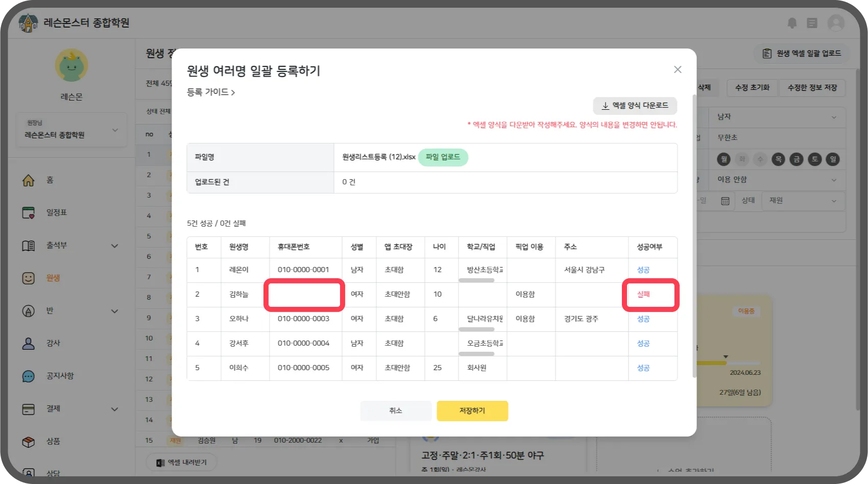868x484 pixels.
Task: Click the horizontal scrollbar under 오금초등학교
Action: click(476, 354)
